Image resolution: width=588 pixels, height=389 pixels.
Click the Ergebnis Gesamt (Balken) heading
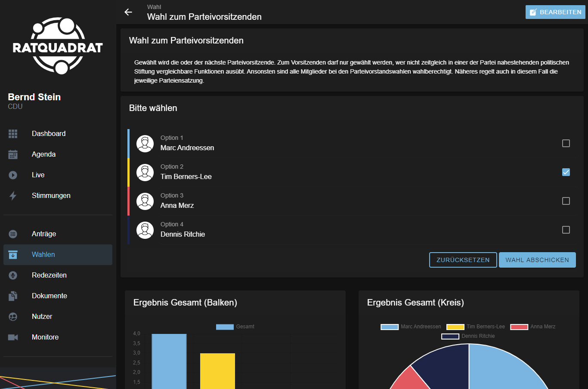(x=185, y=303)
